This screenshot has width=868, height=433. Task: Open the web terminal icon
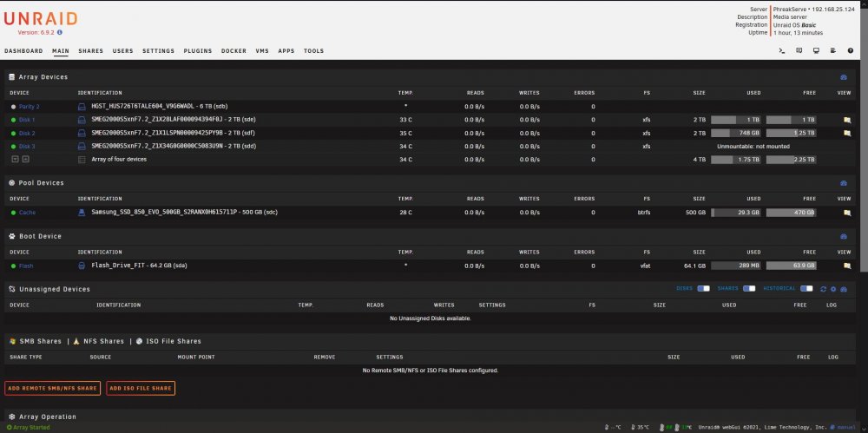782,50
